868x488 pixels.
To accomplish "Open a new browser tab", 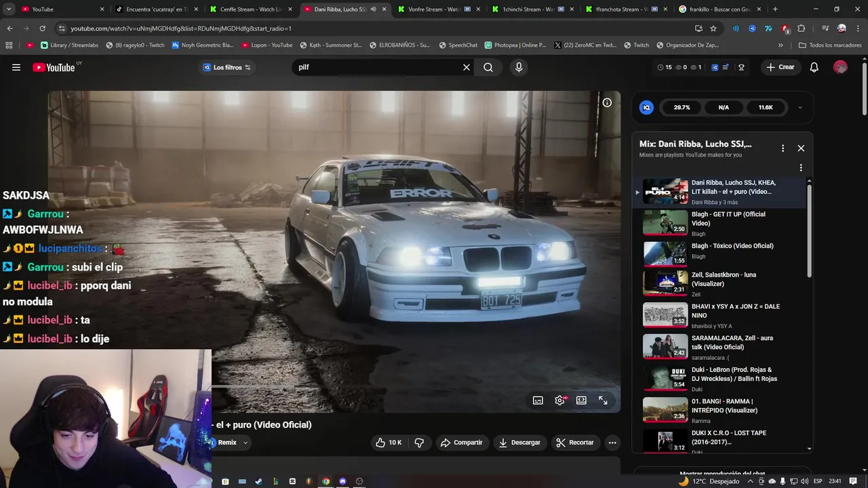I will tap(775, 9).
